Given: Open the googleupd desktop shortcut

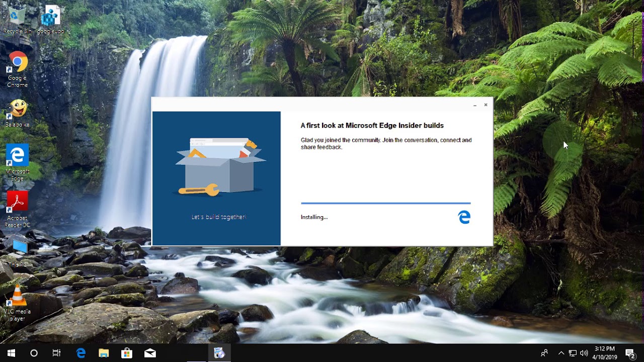Looking at the screenshot, I should (x=50, y=20).
